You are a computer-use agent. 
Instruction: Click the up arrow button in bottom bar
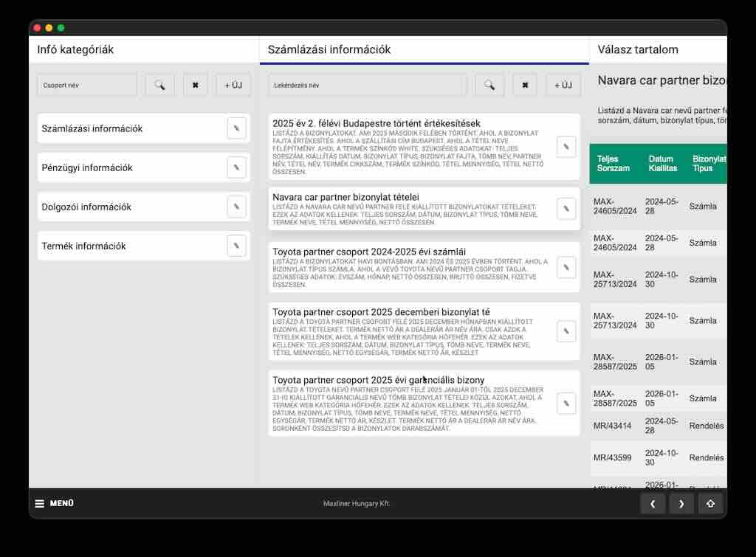[x=710, y=504]
